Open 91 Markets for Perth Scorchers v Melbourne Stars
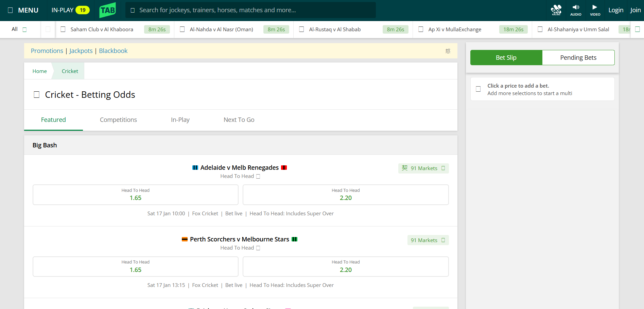Image resolution: width=644 pixels, height=309 pixels. (x=428, y=240)
